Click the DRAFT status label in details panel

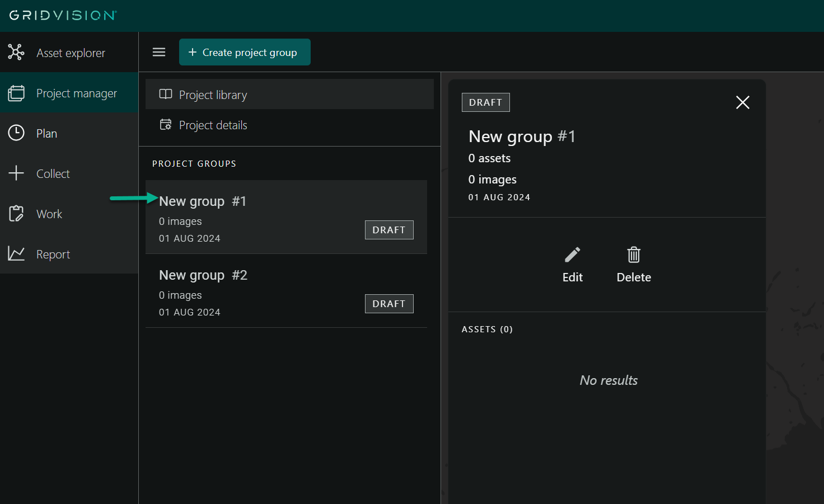pos(485,102)
